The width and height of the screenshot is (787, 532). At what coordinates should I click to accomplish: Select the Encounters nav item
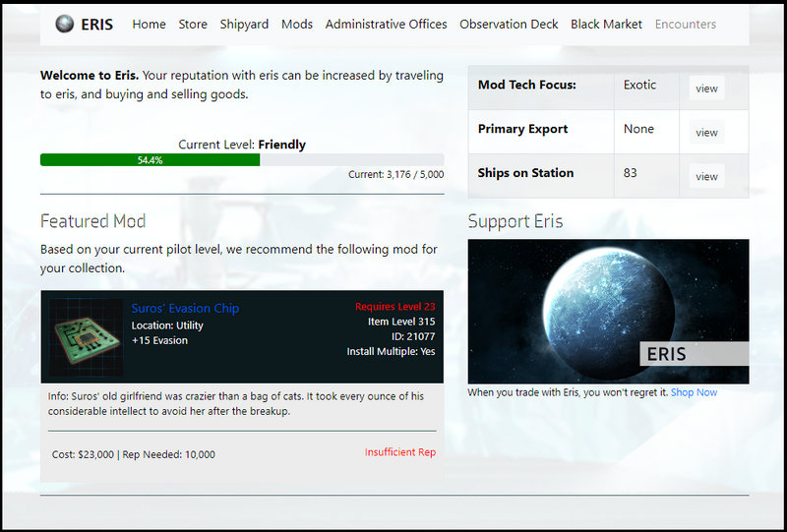pyautogui.click(x=685, y=24)
